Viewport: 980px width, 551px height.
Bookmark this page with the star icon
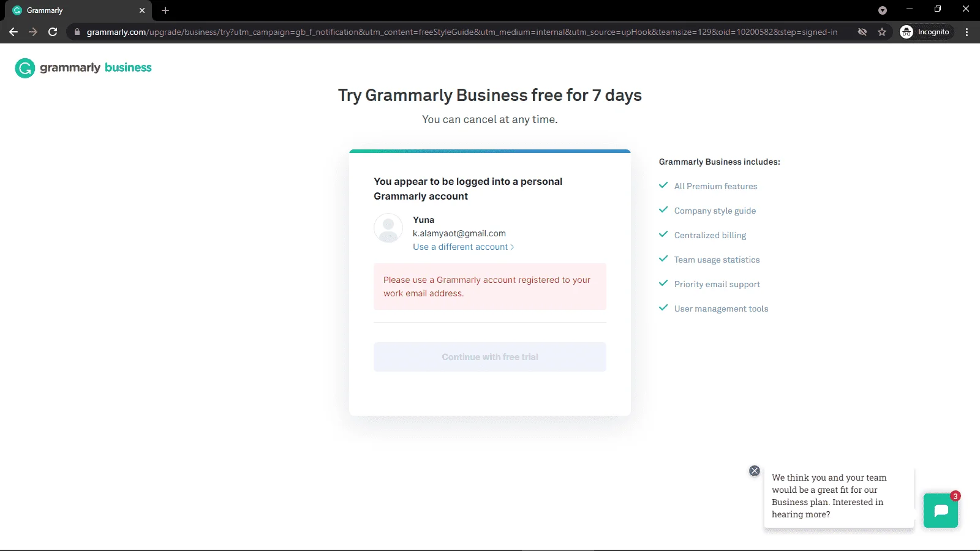[882, 32]
